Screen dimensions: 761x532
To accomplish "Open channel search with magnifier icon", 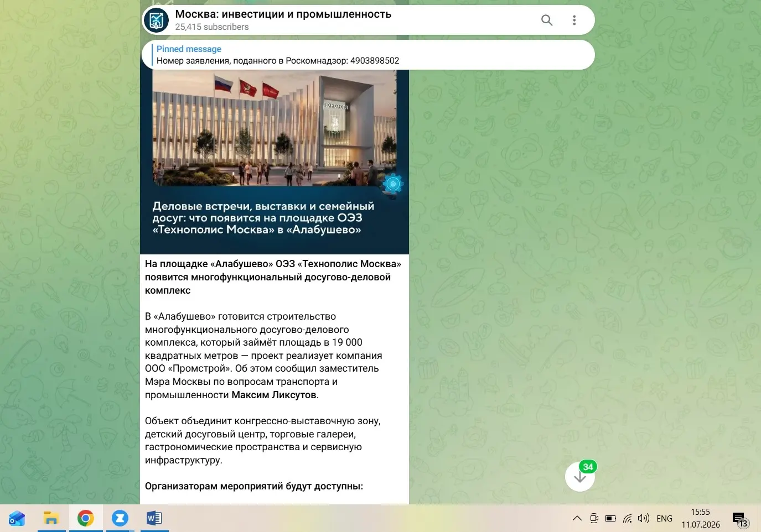I will [547, 20].
